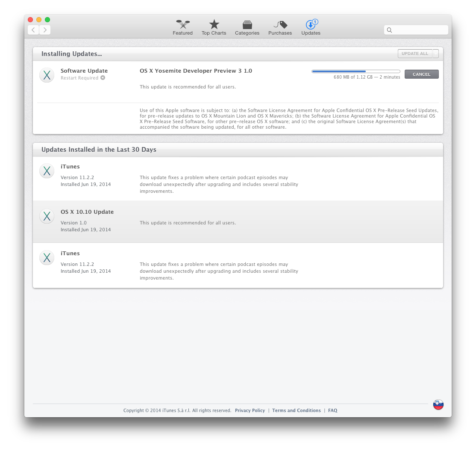Click the OS X 10.10 Update icon
Image resolution: width=476 pixels, height=451 pixels.
(x=47, y=216)
